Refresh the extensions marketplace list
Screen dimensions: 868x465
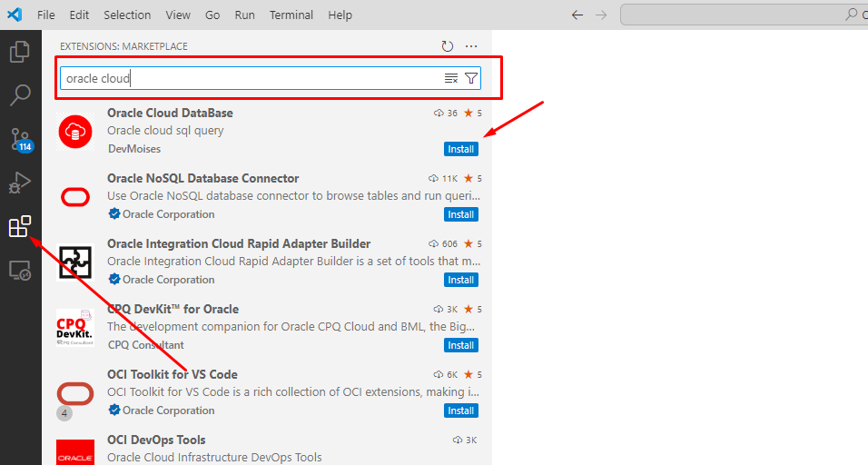click(x=448, y=46)
